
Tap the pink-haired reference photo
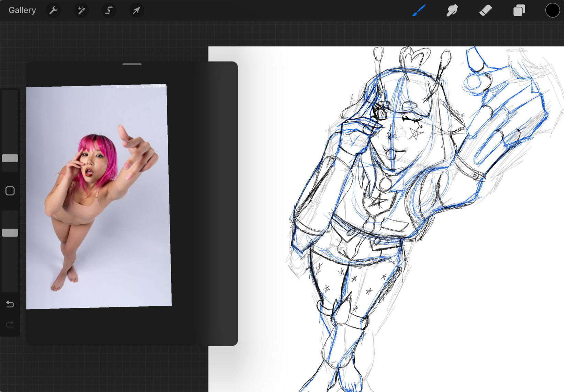coord(99,196)
